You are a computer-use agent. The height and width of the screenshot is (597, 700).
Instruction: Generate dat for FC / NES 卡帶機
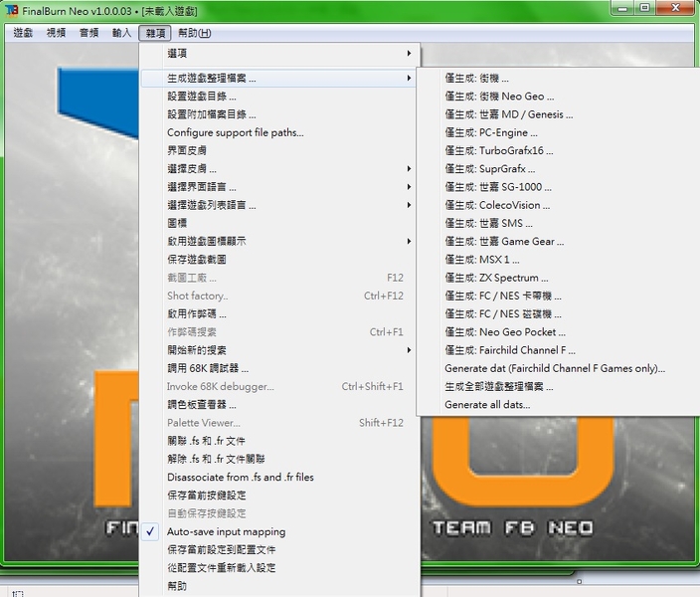559,296
